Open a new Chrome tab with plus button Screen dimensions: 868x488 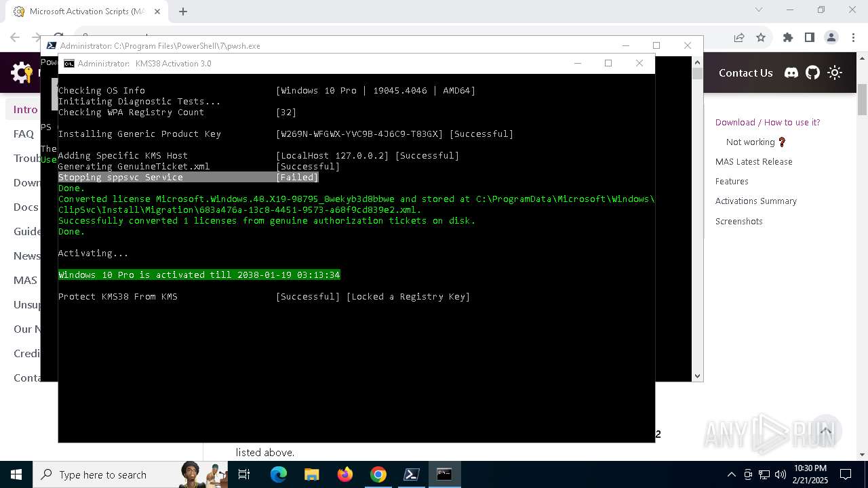coord(183,11)
